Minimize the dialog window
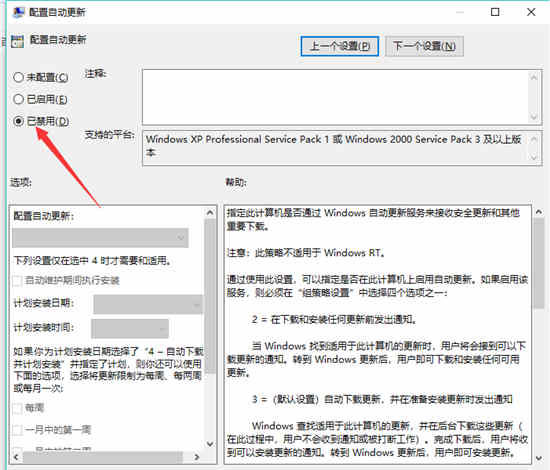The image size is (550, 470). click(x=460, y=12)
